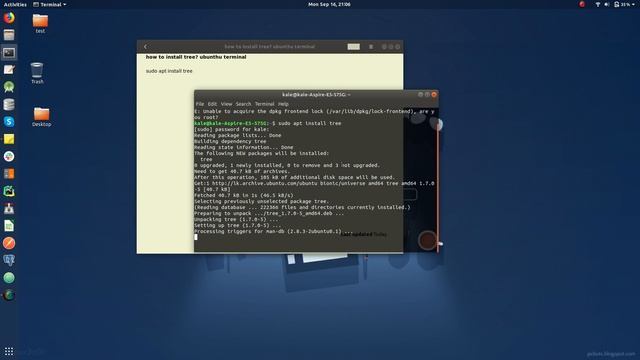
Task: Click the green prompt kale@kale-Aspire-E5-575G
Action: click(x=231, y=123)
